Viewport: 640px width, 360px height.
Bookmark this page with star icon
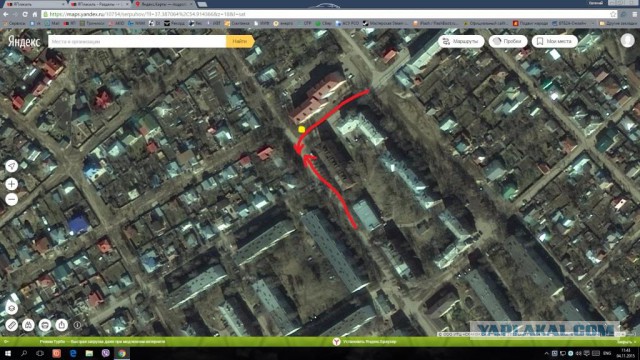[613, 14]
